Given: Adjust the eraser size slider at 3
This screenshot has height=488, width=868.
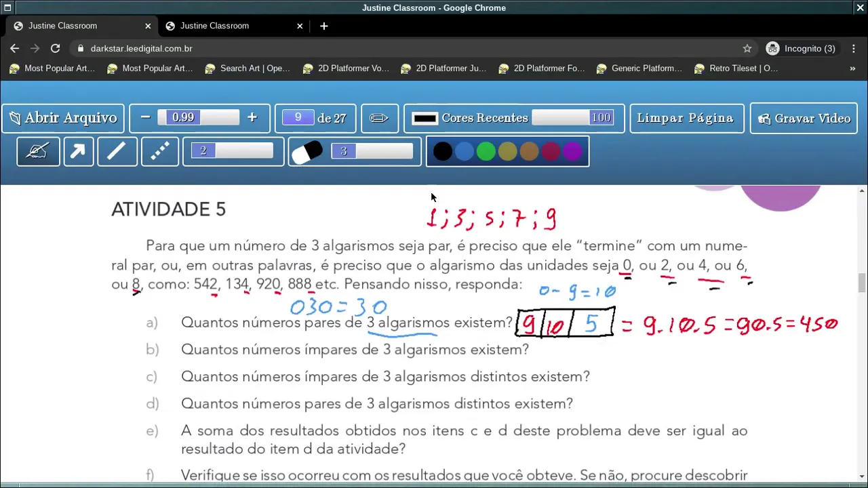Looking at the screenshot, I should [x=372, y=151].
